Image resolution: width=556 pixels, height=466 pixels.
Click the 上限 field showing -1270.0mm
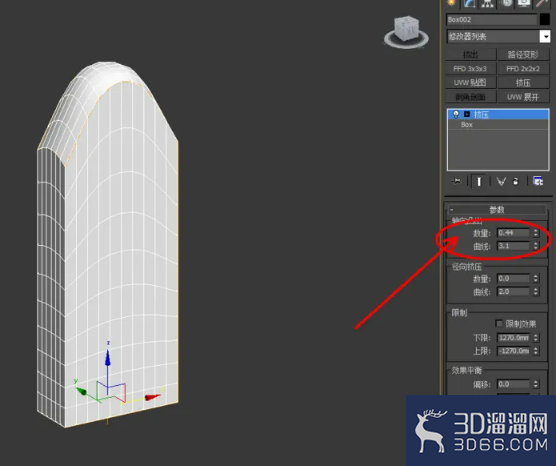tap(513, 351)
